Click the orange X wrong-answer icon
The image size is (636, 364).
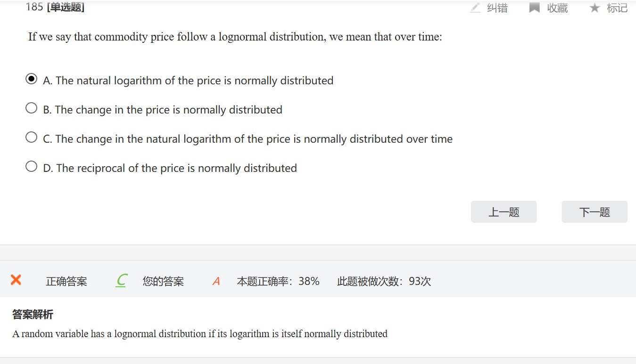tap(16, 280)
